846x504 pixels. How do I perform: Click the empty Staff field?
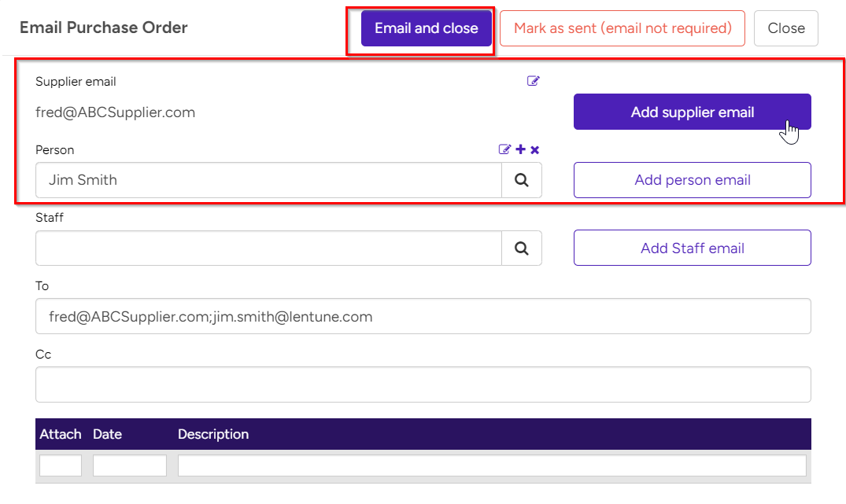tap(268, 248)
